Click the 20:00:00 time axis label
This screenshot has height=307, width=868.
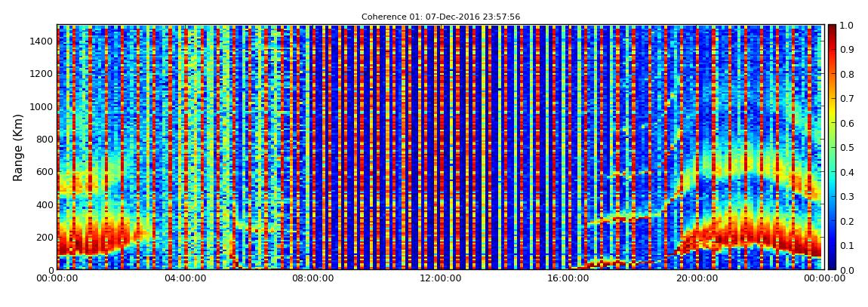[x=696, y=278]
